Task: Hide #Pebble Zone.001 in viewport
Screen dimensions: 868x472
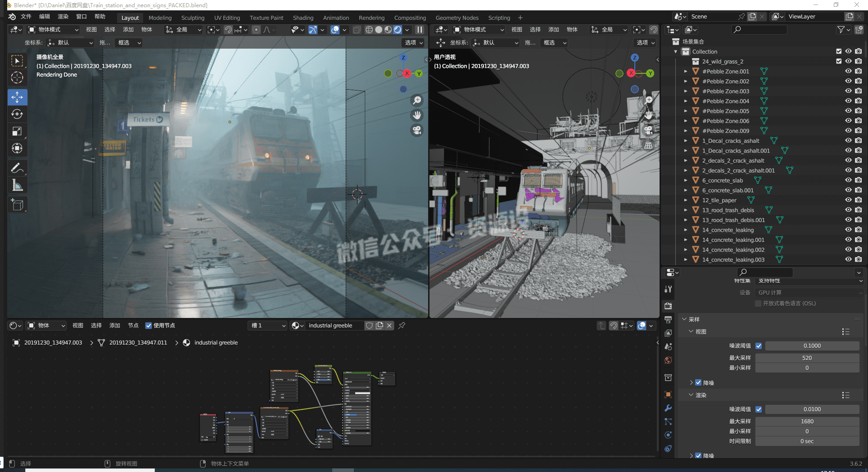Action: (848, 71)
